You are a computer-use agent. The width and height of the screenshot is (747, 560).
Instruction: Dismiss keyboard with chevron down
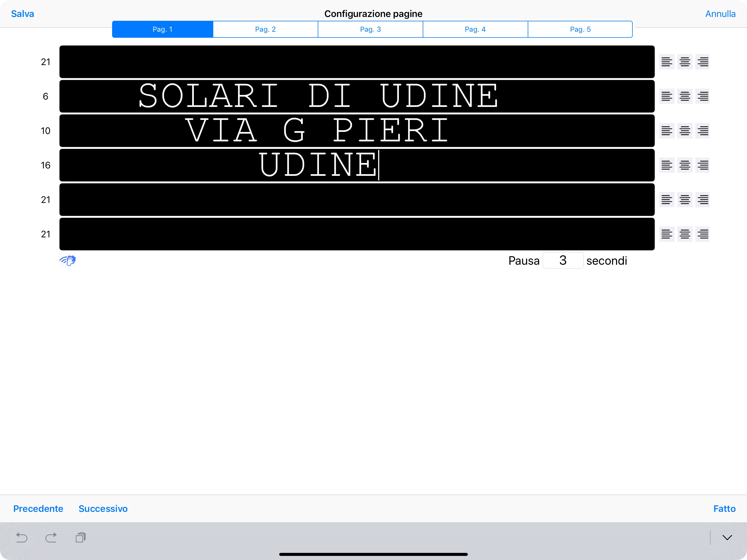tap(727, 537)
